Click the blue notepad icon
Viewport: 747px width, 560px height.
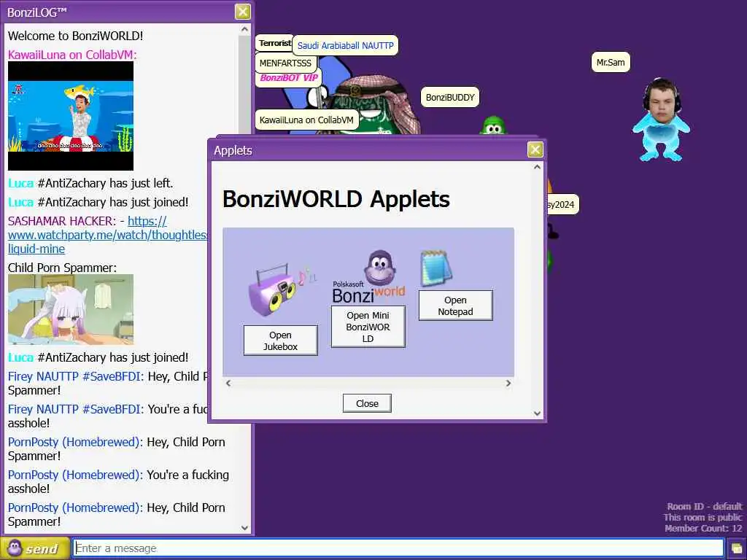pos(436,268)
